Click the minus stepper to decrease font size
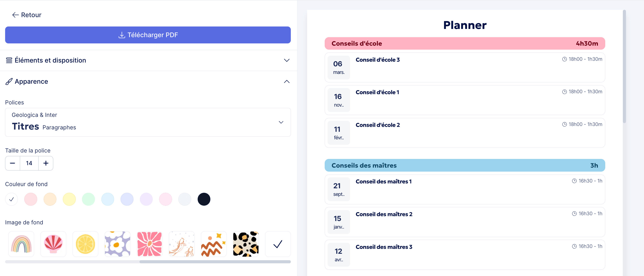The image size is (644, 276). 12,163
